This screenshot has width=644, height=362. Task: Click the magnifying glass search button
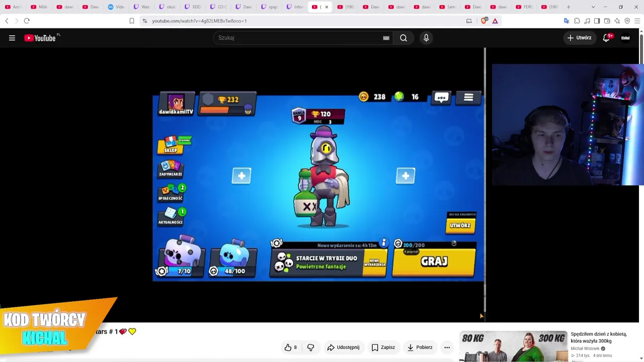point(404,38)
